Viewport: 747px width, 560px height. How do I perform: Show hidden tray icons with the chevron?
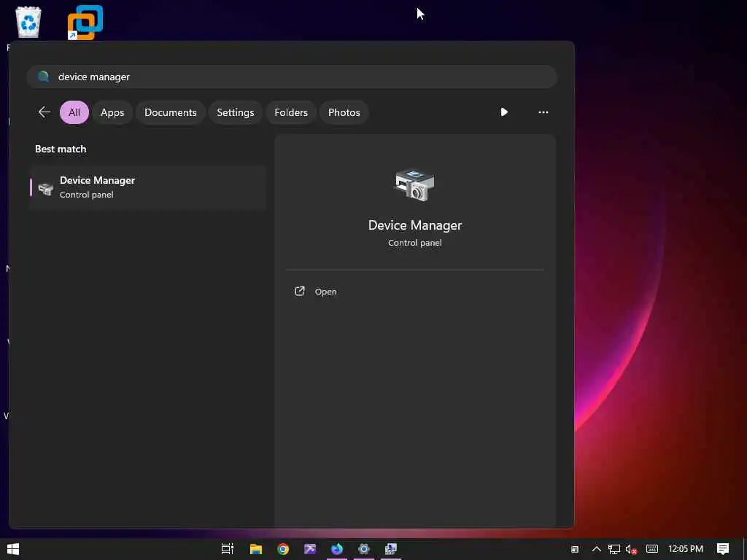[596, 549]
